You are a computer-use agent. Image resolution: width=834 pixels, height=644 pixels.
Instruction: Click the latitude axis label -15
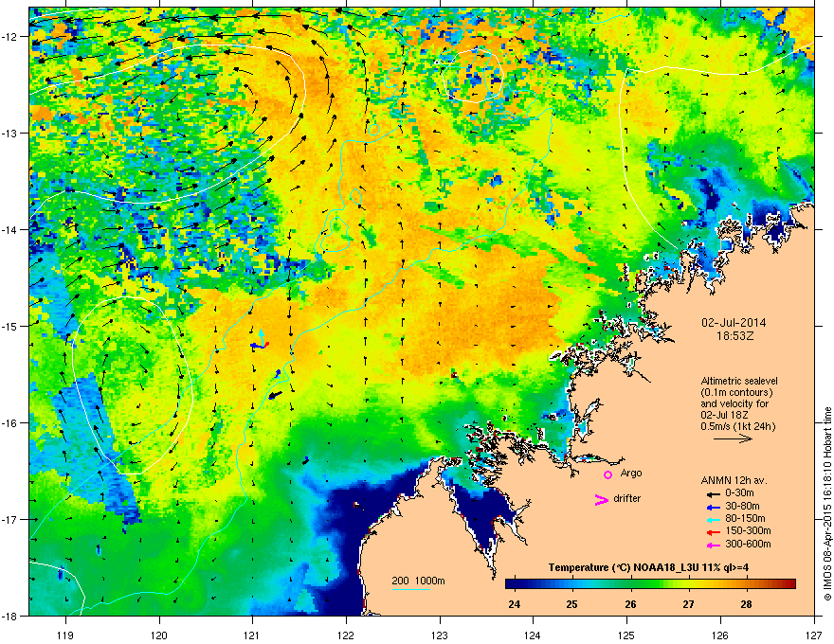pyautogui.click(x=10, y=326)
